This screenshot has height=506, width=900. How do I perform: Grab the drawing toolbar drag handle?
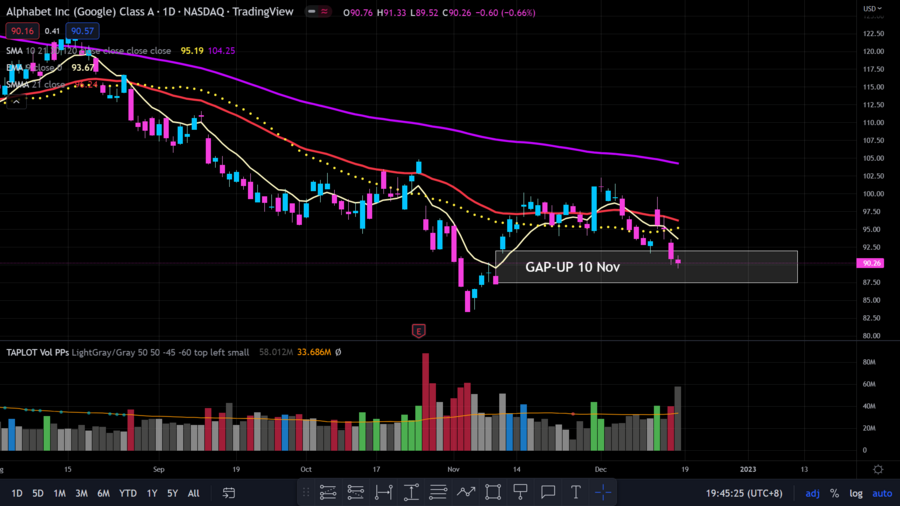[x=306, y=492]
